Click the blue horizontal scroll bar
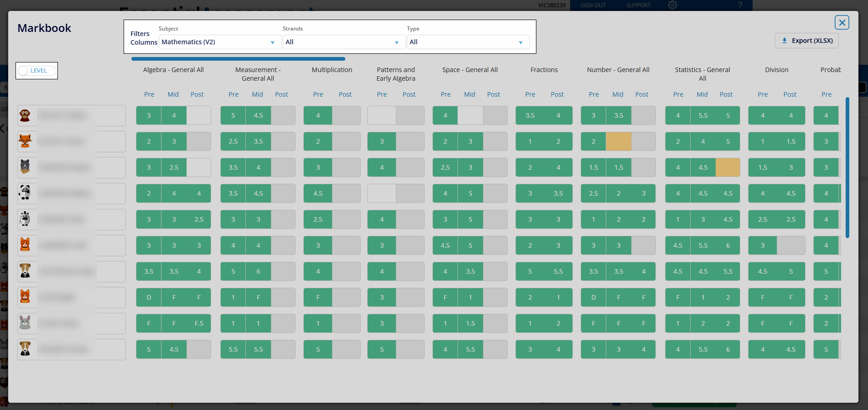This screenshot has width=868, height=410. (x=238, y=59)
